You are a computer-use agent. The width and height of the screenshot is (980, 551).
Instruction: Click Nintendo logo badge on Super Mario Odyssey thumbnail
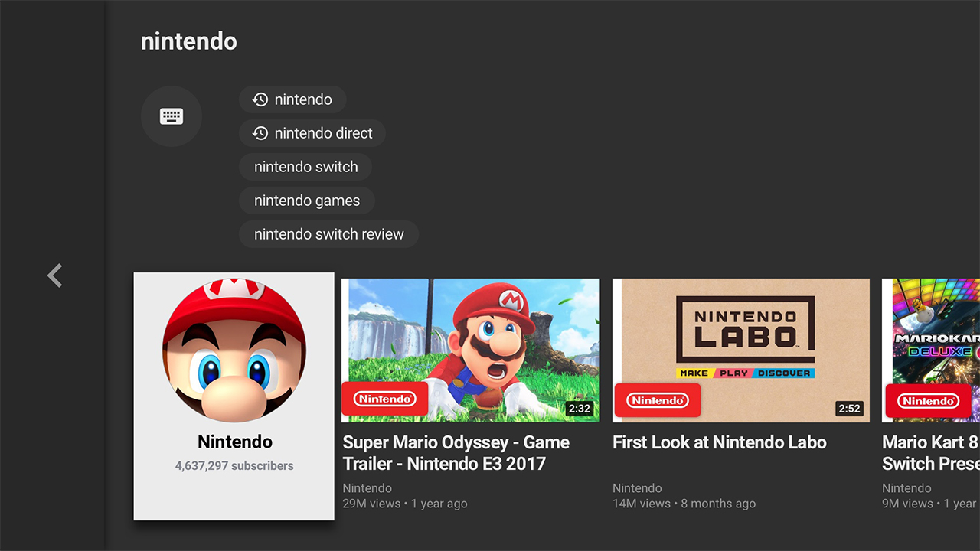(384, 399)
